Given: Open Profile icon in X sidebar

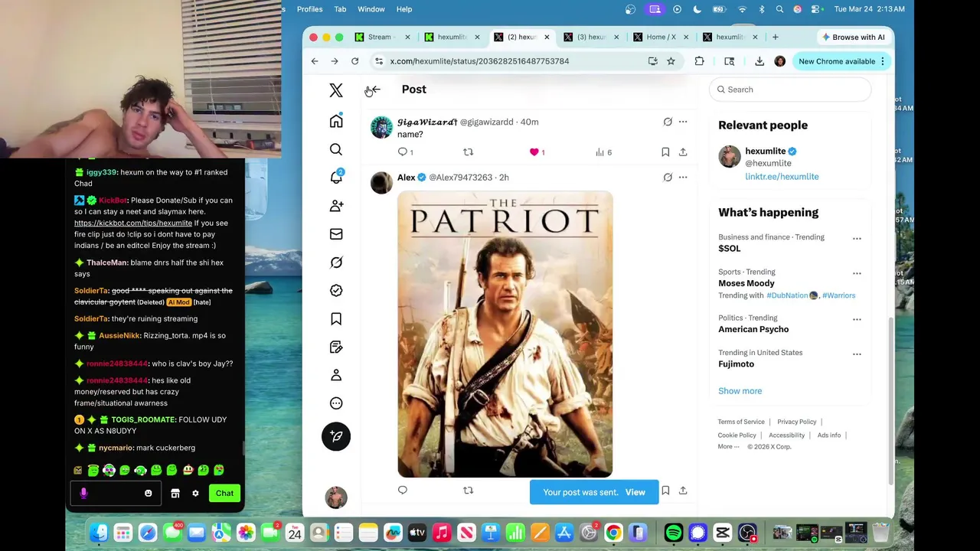Looking at the screenshot, I should 336,375.
